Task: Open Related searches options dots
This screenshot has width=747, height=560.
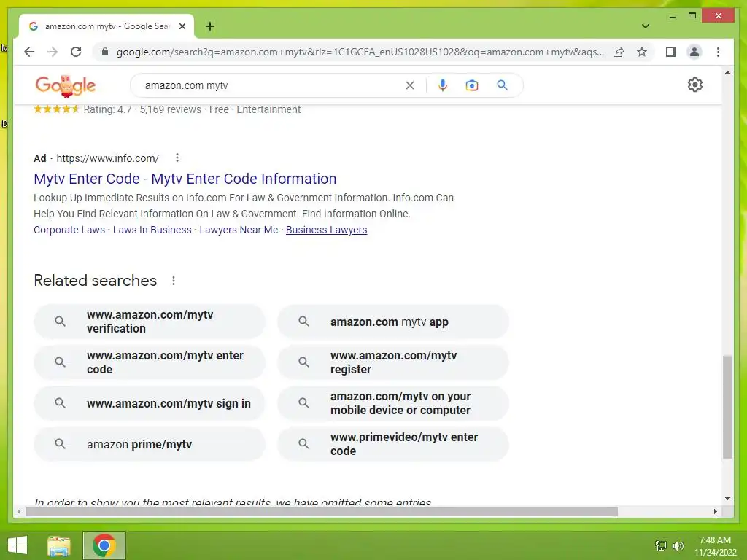Action: (x=174, y=281)
